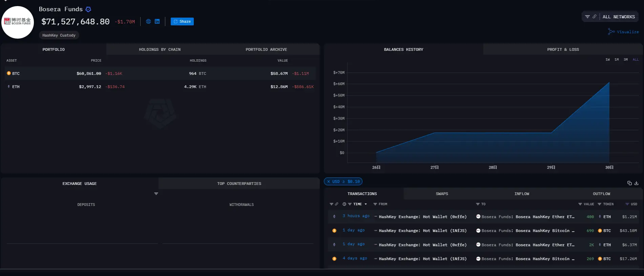Switch to the Top Counterparties tab
The width and height of the screenshot is (644, 276).
click(239, 184)
